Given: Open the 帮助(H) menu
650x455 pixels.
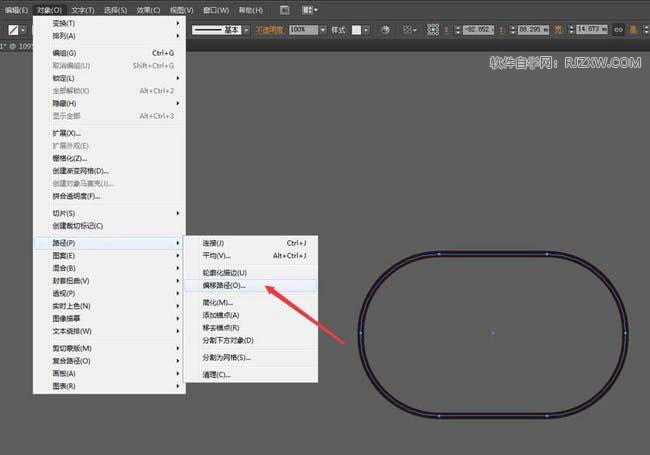Looking at the screenshot, I should point(251,10).
